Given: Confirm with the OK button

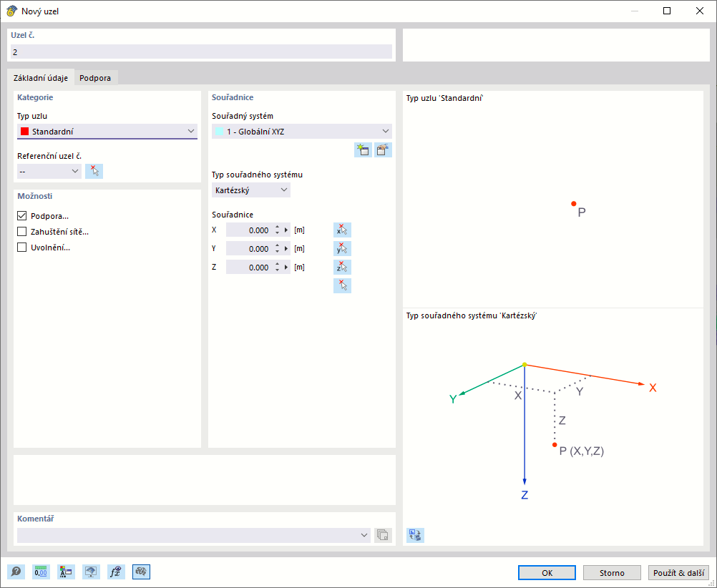Looking at the screenshot, I should pyautogui.click(x=547, y=573).
